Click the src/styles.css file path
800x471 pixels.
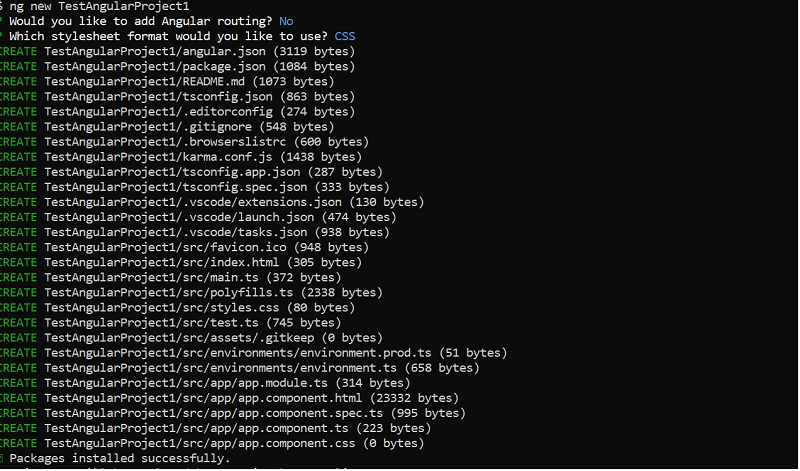coord(162,308)
